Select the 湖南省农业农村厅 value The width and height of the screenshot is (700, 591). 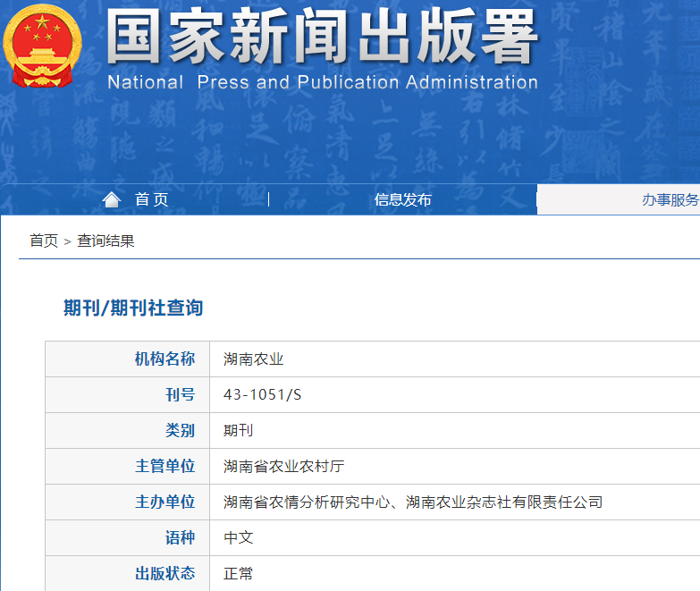coord(284,466)
